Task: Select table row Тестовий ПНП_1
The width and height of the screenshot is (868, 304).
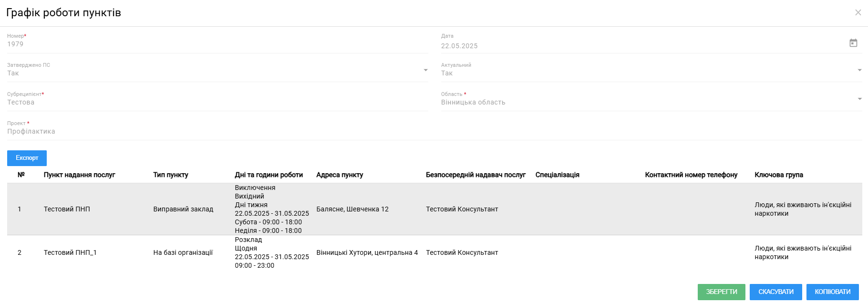Action: (x=434, y=252)
